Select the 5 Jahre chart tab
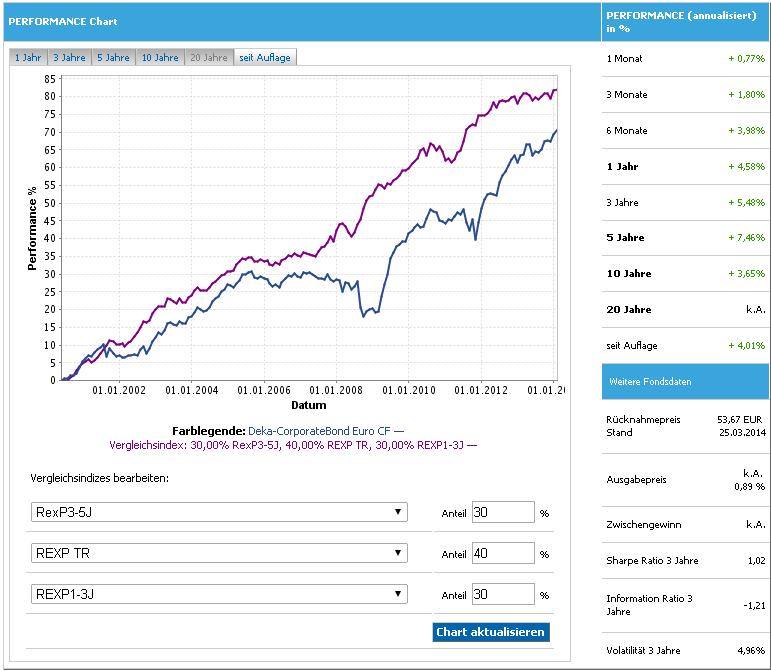 click(113, 58)
